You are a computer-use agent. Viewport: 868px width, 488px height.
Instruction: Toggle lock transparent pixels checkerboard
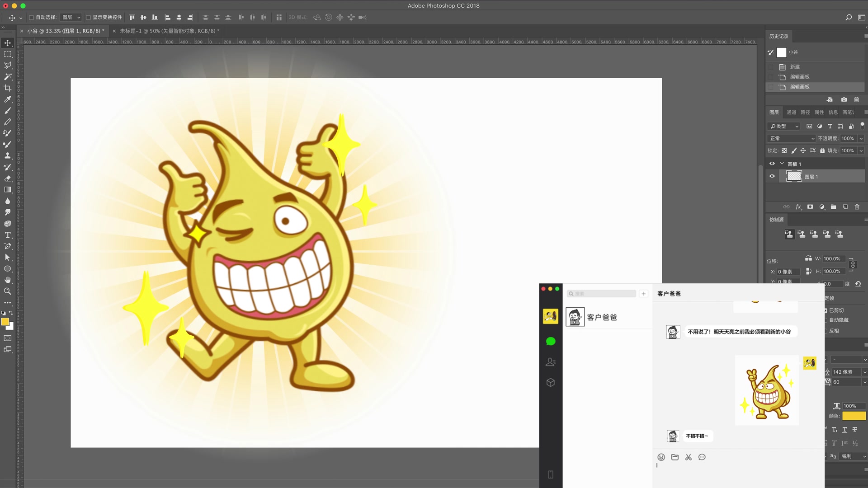[x=784, y=150]
